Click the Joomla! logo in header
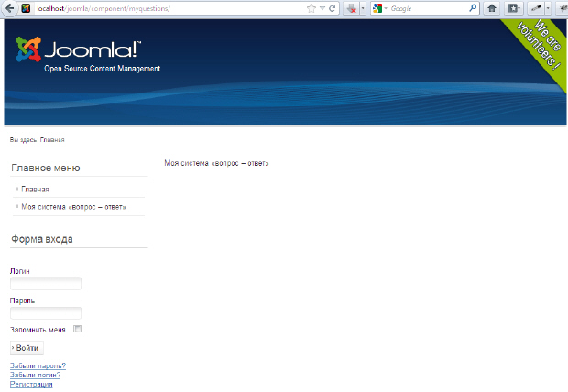 78,51
